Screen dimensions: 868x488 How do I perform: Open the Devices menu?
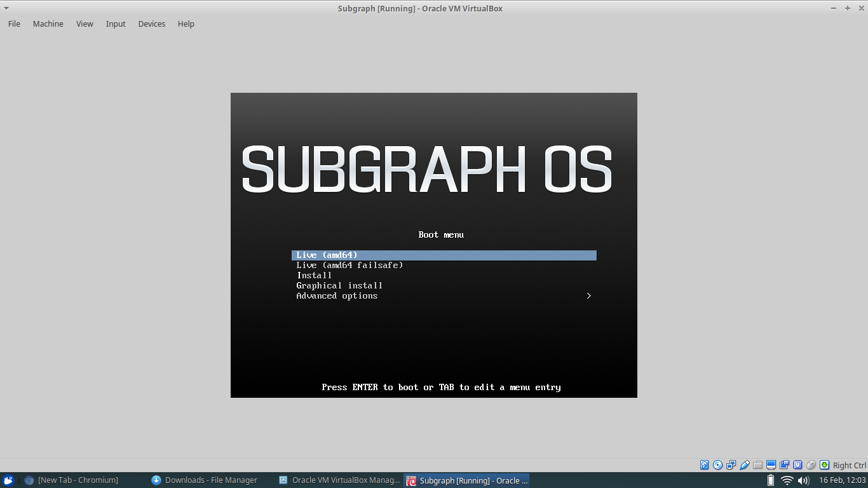(x=152, y=24)
